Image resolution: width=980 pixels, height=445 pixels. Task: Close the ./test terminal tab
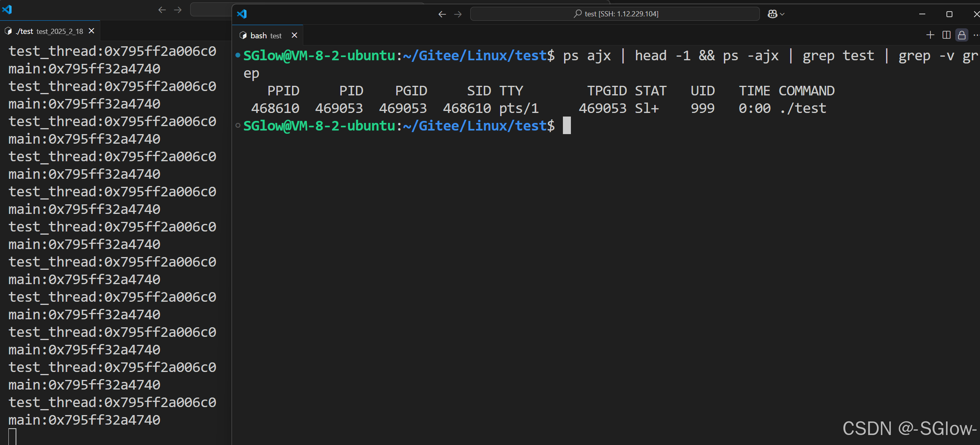point(91,31)
